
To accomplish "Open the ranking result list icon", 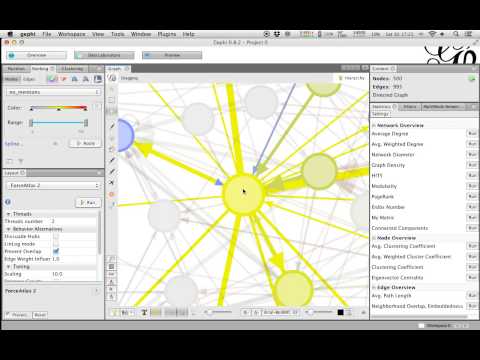I will pos(97,79).
